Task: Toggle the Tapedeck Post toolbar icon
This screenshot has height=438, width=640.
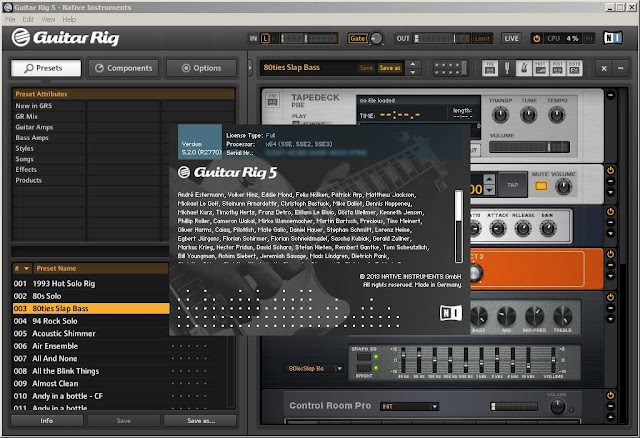Action: (557, 68)
